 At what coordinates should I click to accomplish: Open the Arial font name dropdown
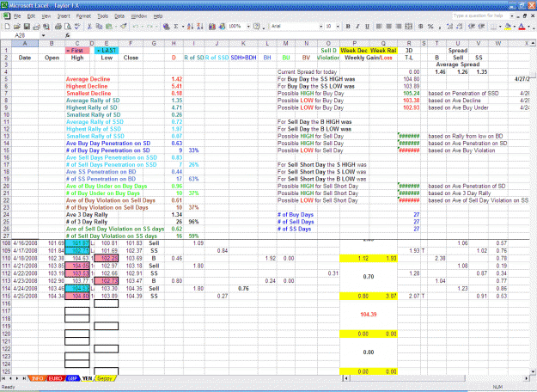320,27
